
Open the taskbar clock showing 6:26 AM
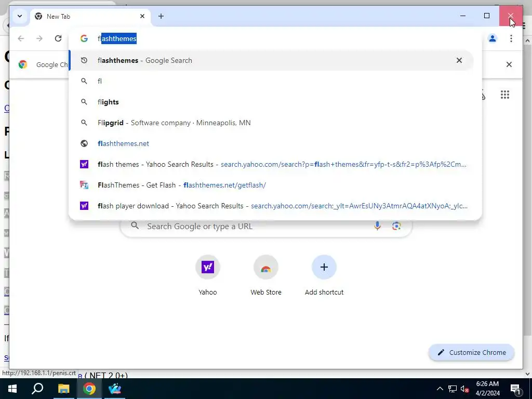[487, 389]
